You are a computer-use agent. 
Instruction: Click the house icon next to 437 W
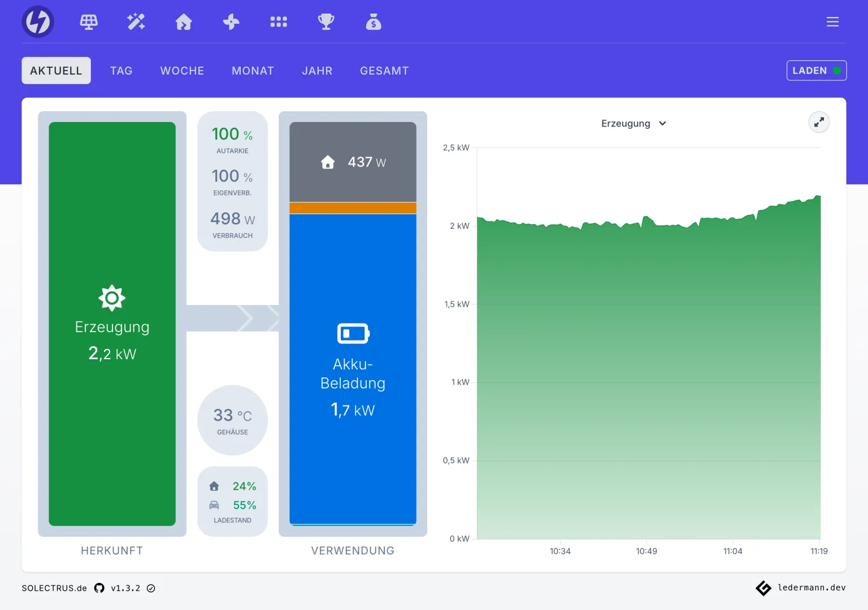point(328,163)
